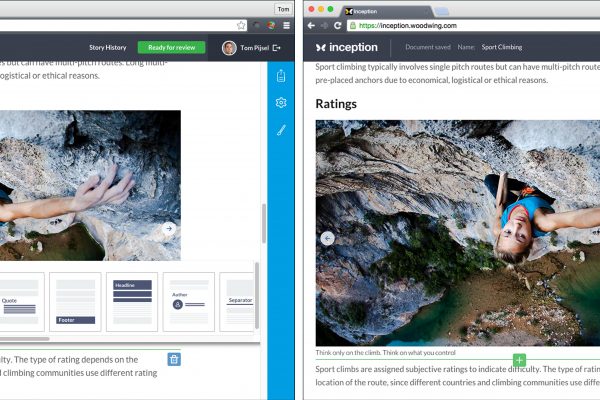Click the back arrow in right browser
This screenshot has width=600, height=400.
311,26
